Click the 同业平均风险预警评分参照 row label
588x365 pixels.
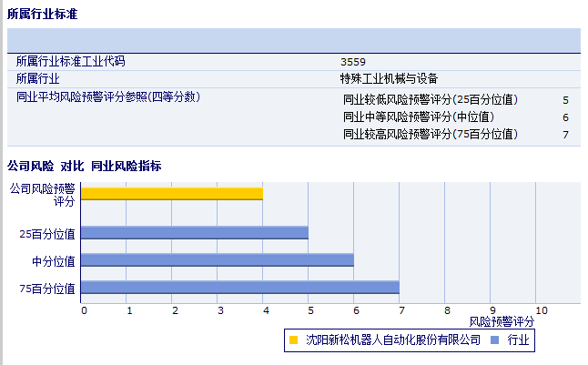pyautogui.click(x=108, y=96)
